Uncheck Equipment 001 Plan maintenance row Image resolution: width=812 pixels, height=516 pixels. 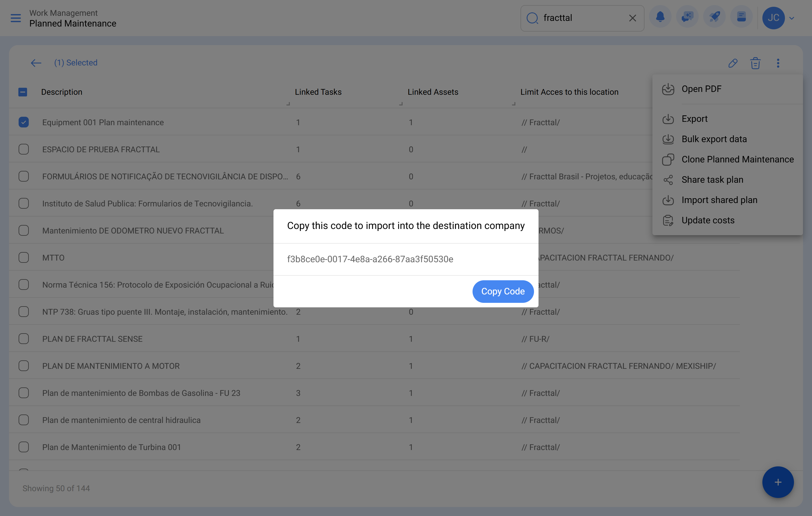pyautogui.click(x=24, y=122)
